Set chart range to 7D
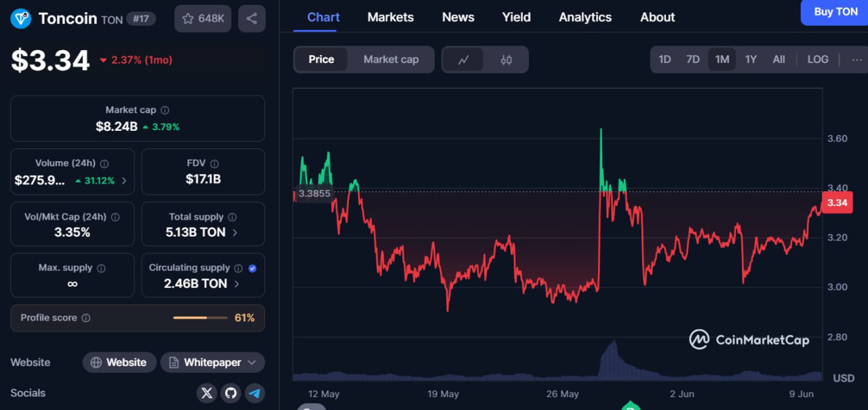Viewport: 868px width, 410px height. pyautogui.click(x=692, y=60)
